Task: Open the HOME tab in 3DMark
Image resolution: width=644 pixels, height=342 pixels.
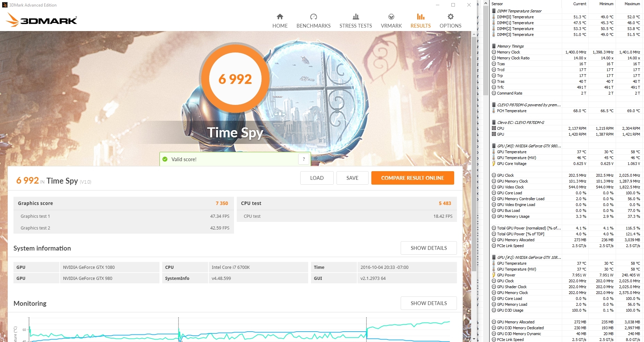Action: click(x=280, y=21)
